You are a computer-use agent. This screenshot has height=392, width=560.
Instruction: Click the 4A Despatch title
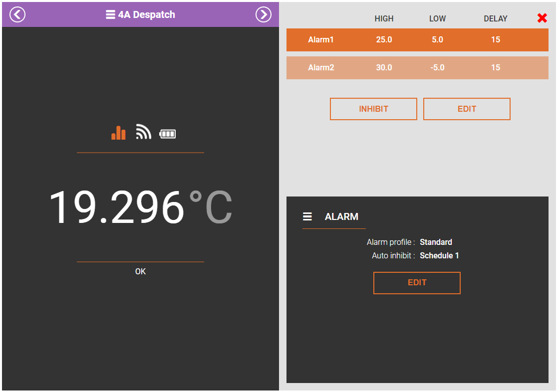click(x=147, y=14)
